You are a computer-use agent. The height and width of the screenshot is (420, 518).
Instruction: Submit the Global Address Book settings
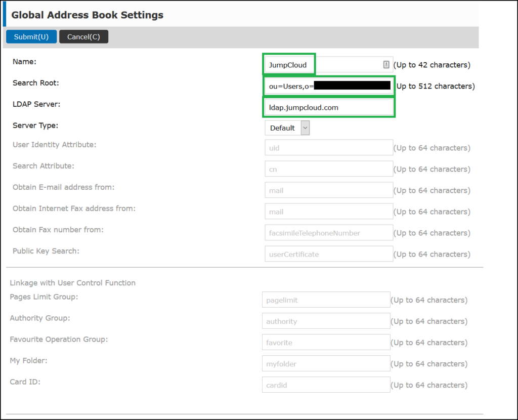(x=31, y=36)
